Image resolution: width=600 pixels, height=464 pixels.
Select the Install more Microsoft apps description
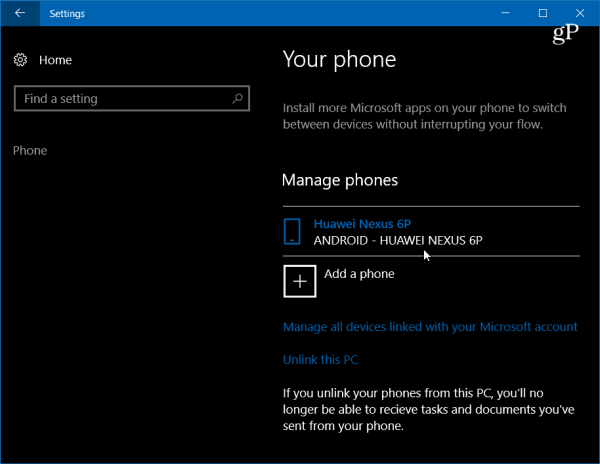pos(424,116)
